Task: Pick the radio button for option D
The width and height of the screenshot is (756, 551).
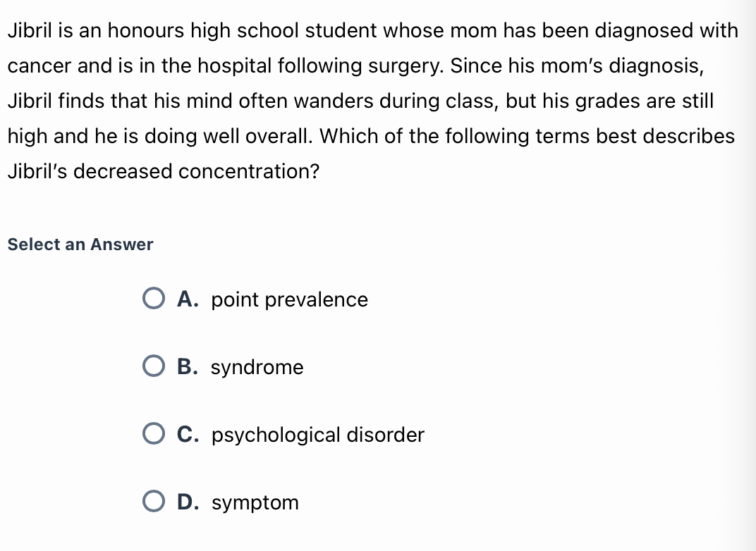Action: pos(154,502)
